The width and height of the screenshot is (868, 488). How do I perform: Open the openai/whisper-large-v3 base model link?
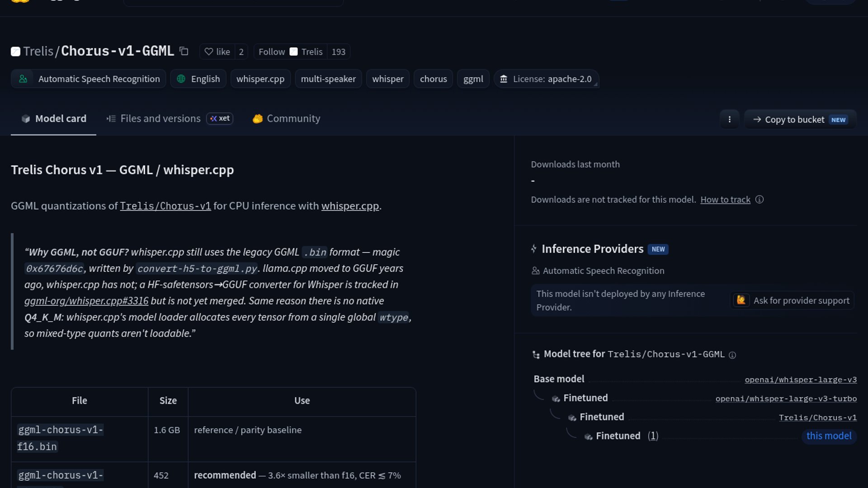click(801, 380)
